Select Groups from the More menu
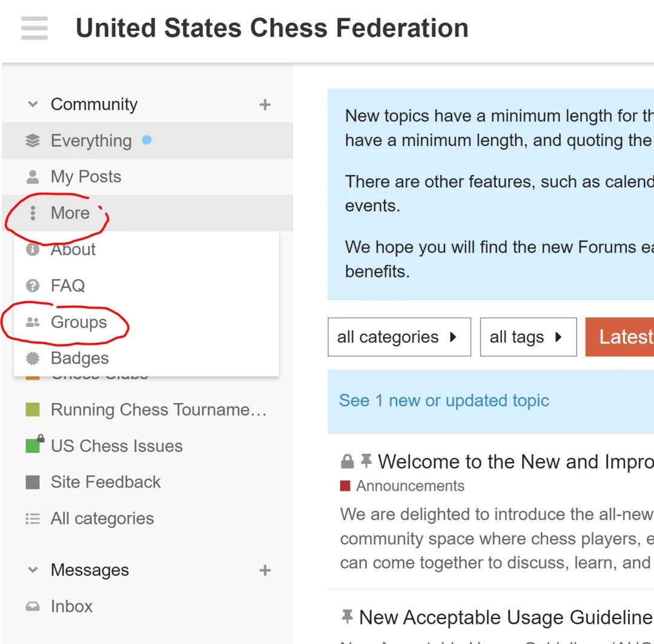Screen dimensions: 654x644 pos(79,322)
